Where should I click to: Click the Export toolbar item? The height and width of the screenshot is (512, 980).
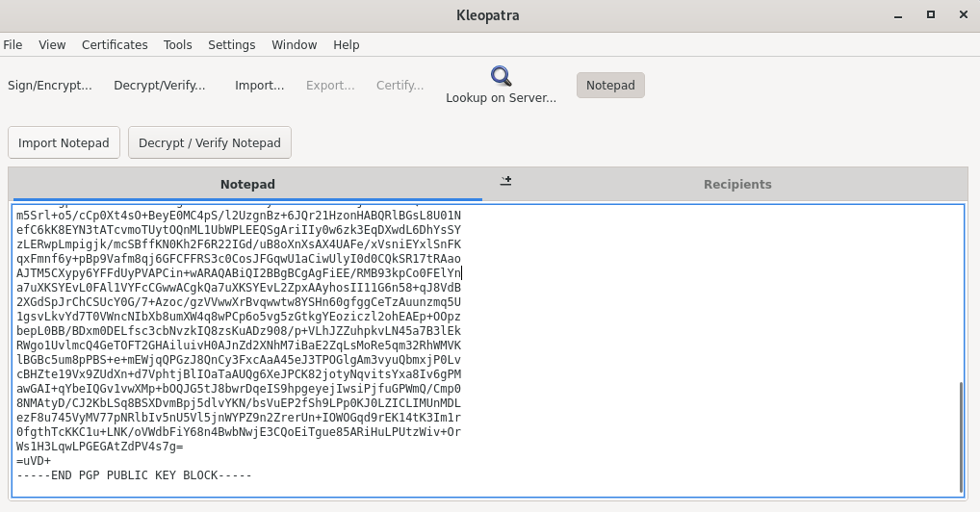pos(330,86)
